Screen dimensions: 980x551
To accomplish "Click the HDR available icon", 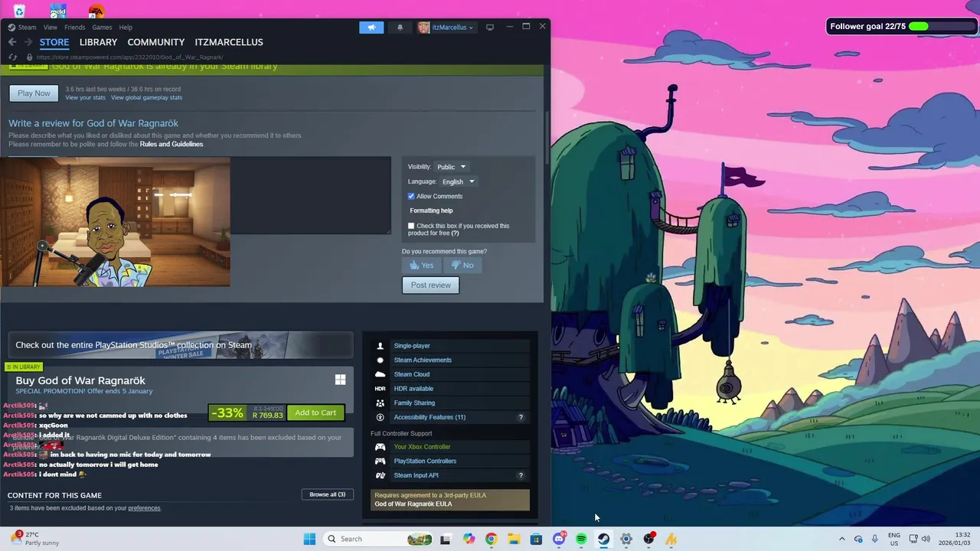I will (x=380, y=389).
